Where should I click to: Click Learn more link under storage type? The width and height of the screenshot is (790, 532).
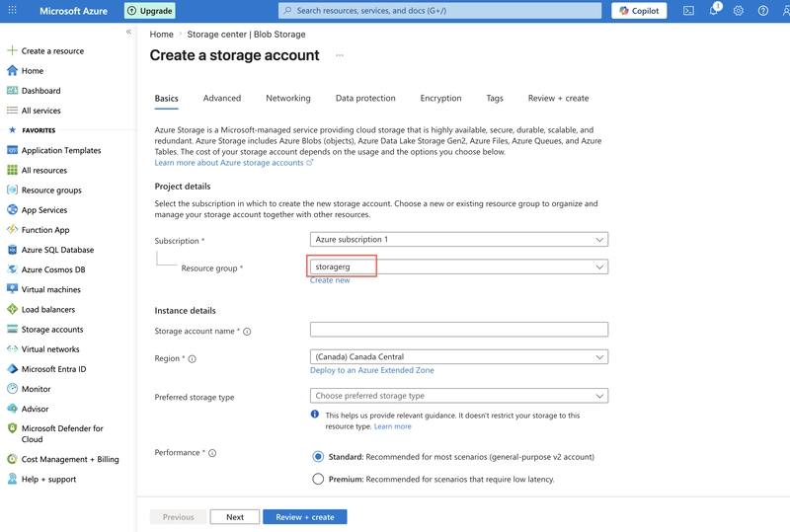coord(392,426)
